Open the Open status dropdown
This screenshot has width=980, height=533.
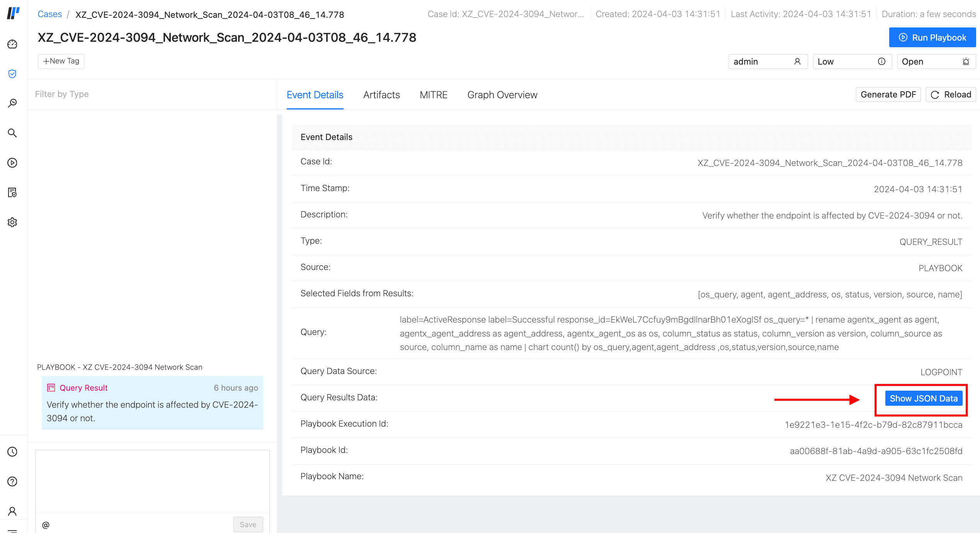tap(936, 62)
